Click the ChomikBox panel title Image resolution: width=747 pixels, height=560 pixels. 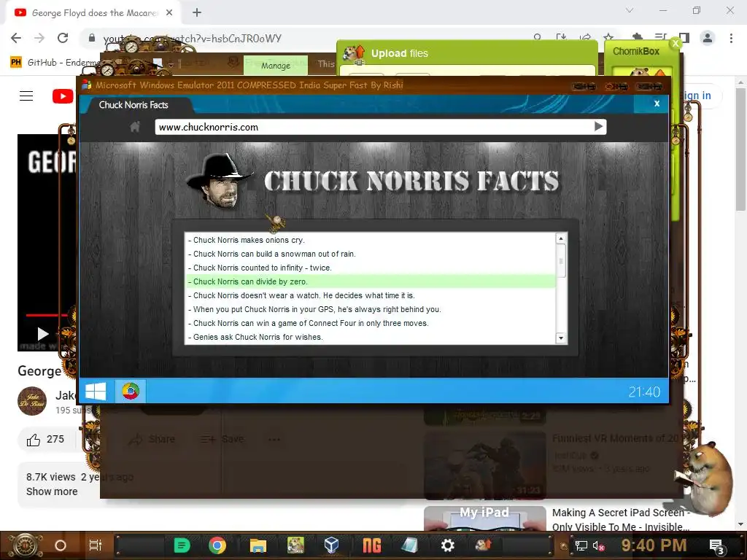tap(635, 51)
